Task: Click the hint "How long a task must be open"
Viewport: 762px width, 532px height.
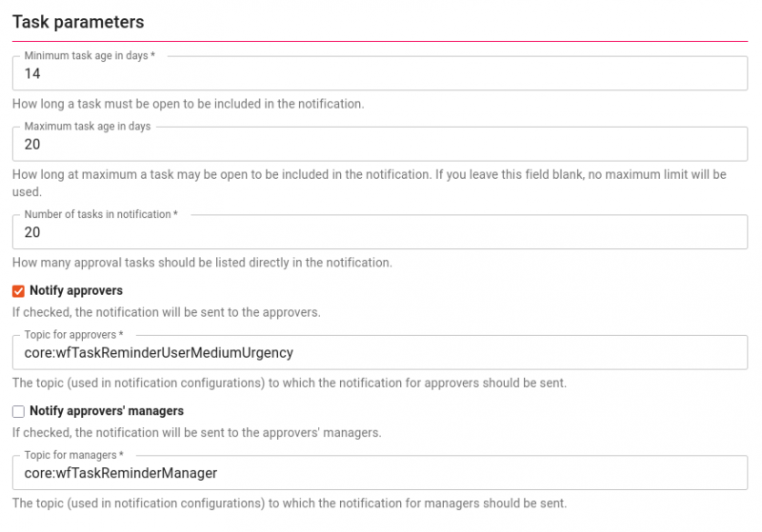Action: coord(188,104)
